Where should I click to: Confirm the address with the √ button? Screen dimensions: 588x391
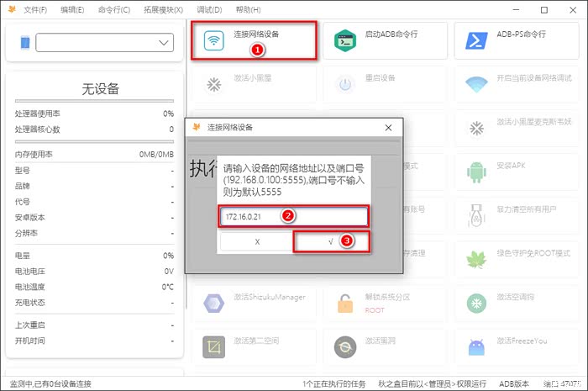pyautogui.click(x=331, y=241)
